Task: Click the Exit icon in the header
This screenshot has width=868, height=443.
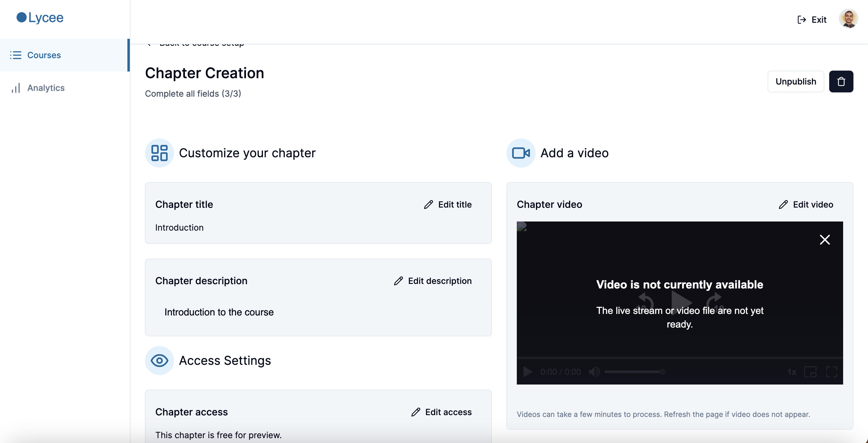Action: 802,20
